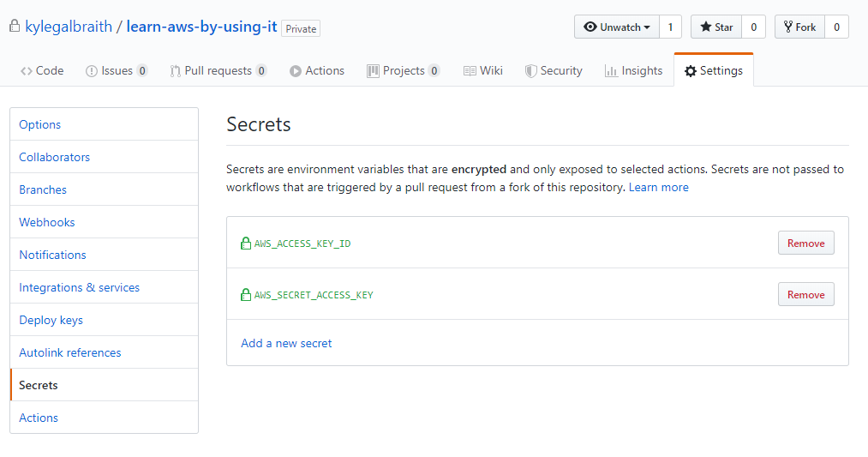Star the learn-aws-by-using-it repository
This screenshot has height=457, width=868.
tap(716, 27)
